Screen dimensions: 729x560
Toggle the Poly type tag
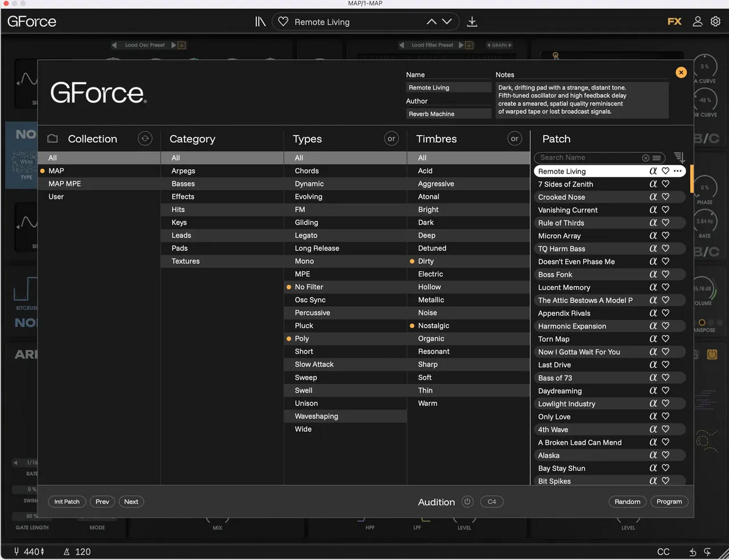click(x=345, y=338)
